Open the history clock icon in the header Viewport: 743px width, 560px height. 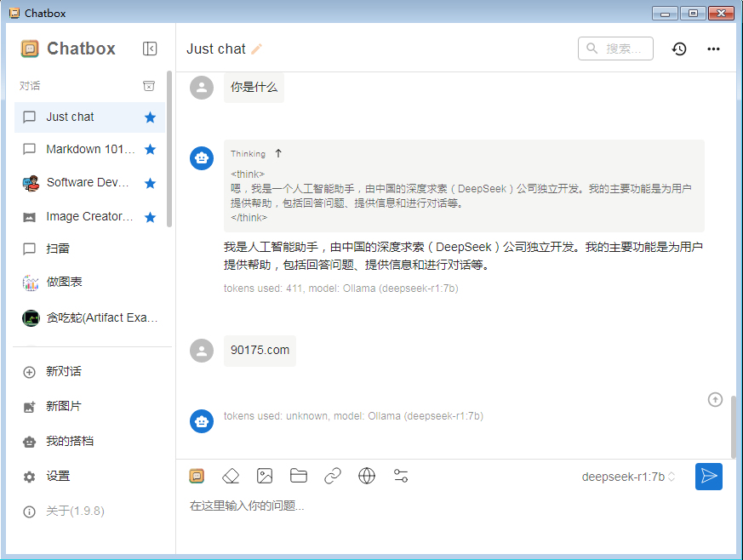[x=679, y=49]
